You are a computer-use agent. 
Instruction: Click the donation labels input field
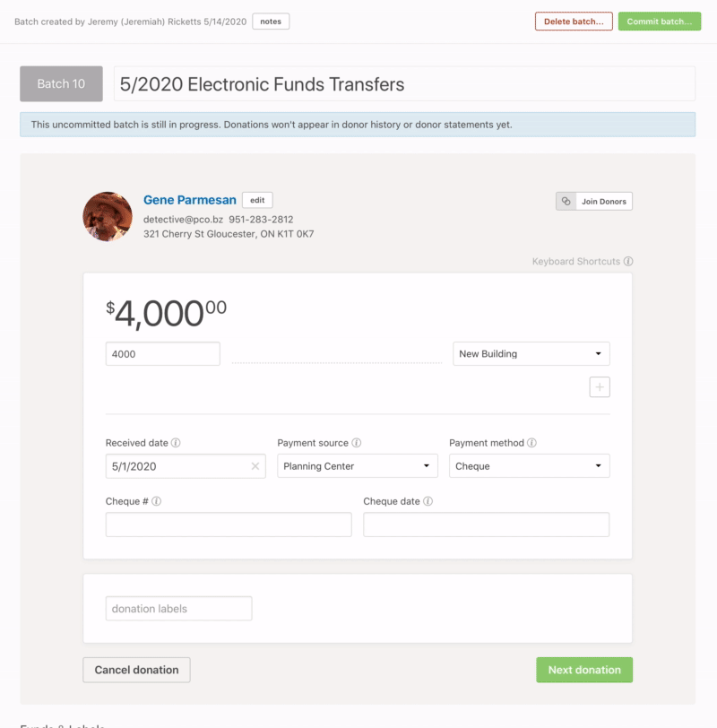[178, 609]
